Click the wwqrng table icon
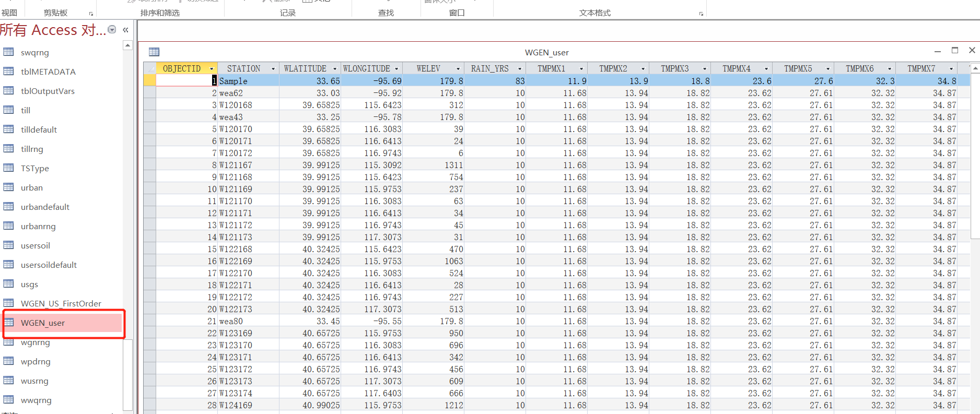The height and width of the screenshot is (414, 980). click(x=8, y=400)
